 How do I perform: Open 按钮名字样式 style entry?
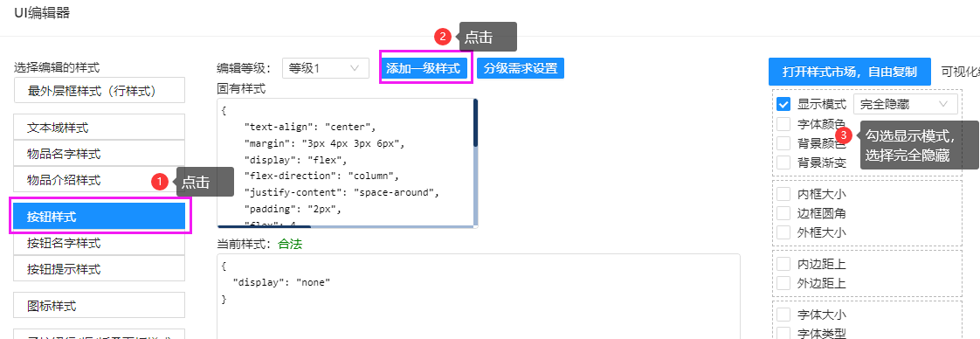[99, 243]
